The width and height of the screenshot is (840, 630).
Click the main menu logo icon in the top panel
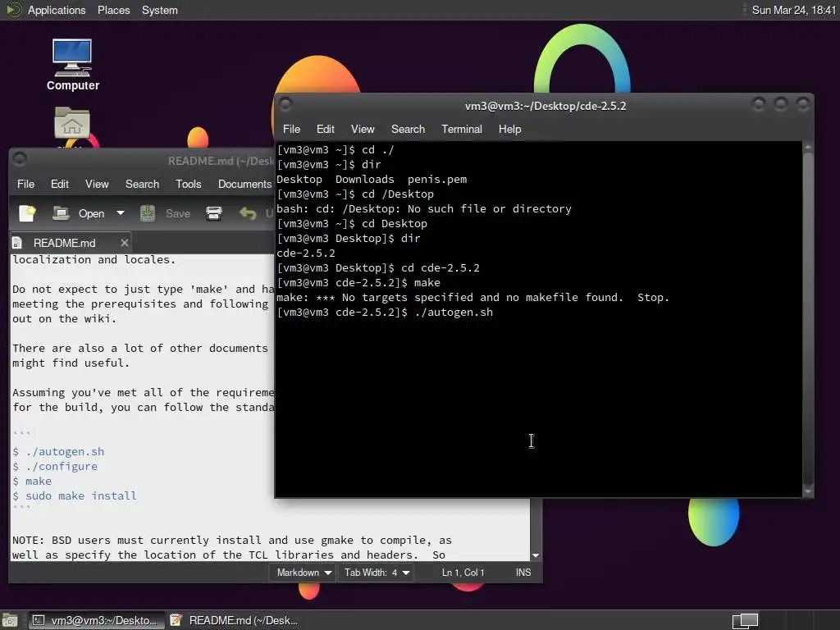coord(13,10)
